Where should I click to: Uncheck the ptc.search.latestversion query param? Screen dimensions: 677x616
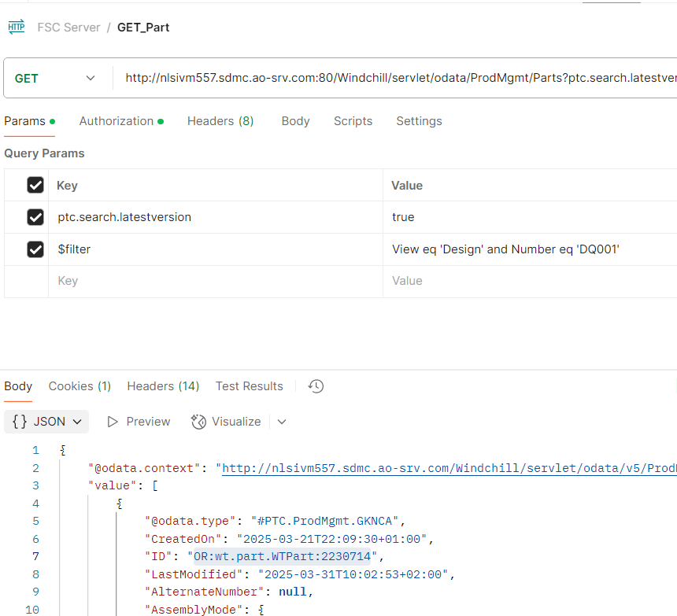[x=35, y=217]
